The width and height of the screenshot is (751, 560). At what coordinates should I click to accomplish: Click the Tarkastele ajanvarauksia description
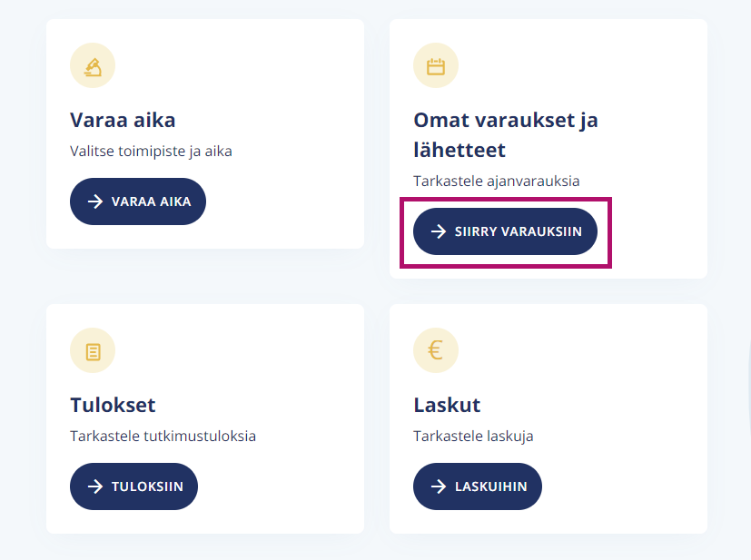496,182
